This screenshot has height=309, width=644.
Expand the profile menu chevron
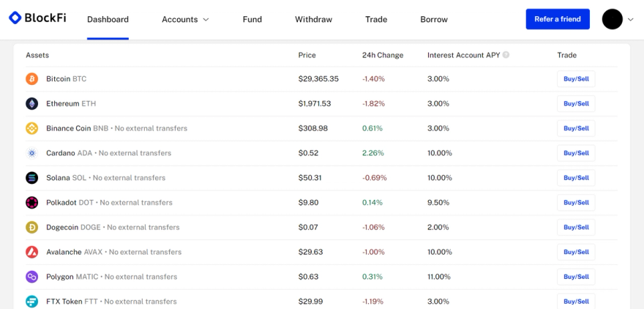coord(631,19)
